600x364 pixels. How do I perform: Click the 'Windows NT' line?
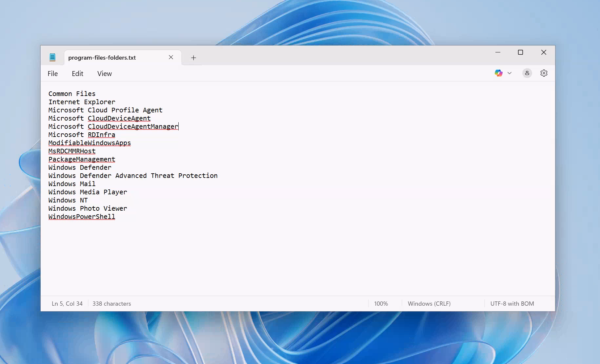pos(68,200)
